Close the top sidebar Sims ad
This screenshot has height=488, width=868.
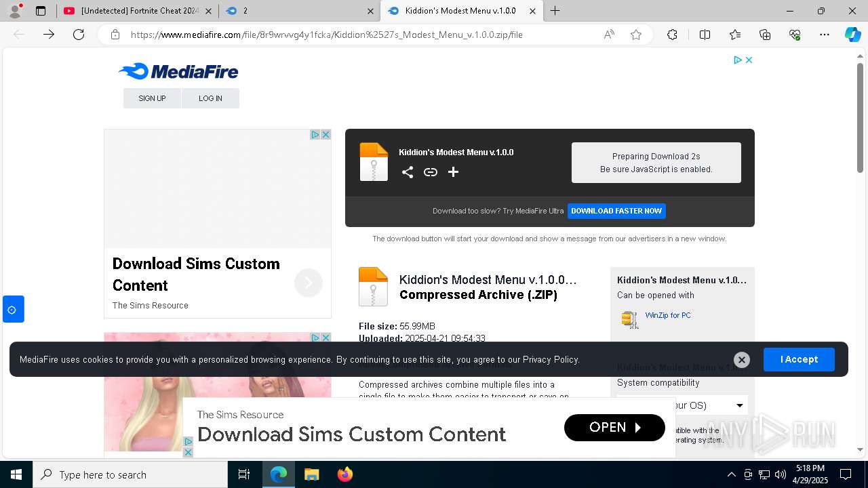coord(325,135)
